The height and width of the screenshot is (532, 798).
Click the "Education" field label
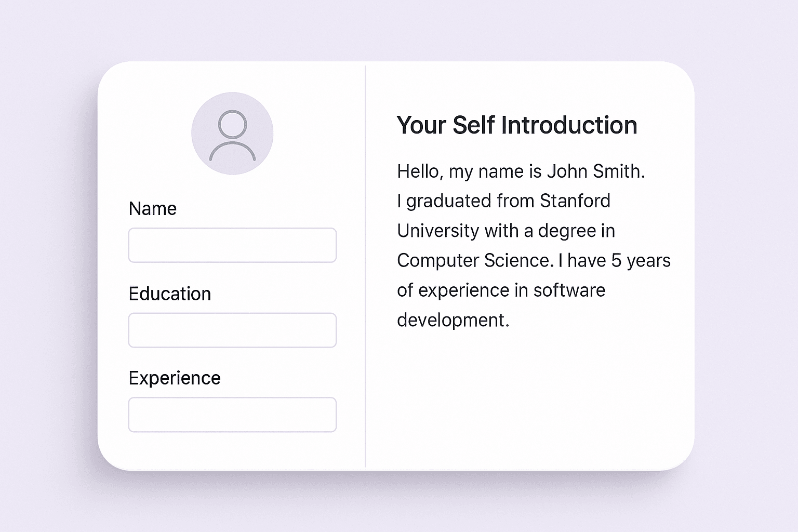[x=169, y=294]
